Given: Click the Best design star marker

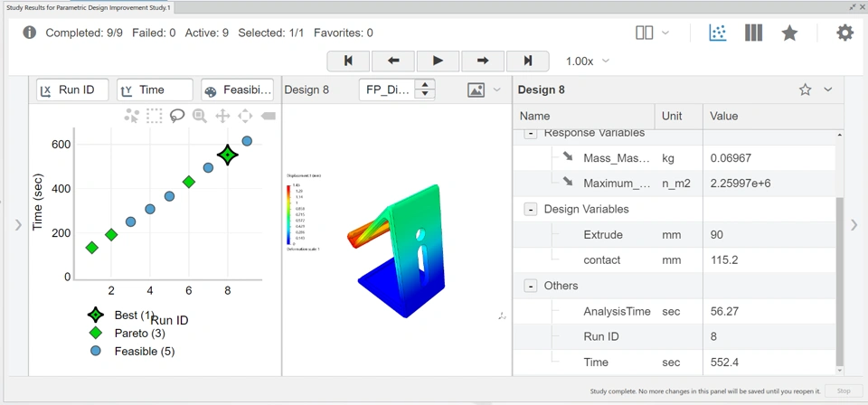Looking at the screenshot, I should click(x=227, y=155).
